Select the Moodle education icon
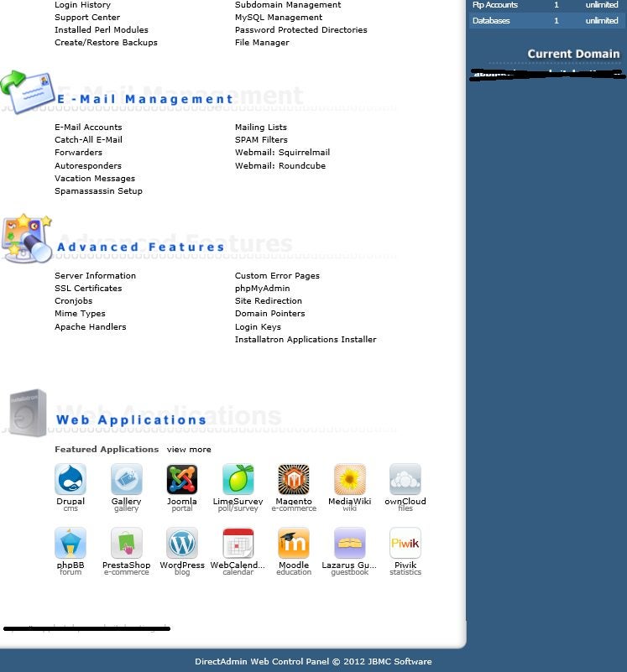 click(x=294, y=543)
